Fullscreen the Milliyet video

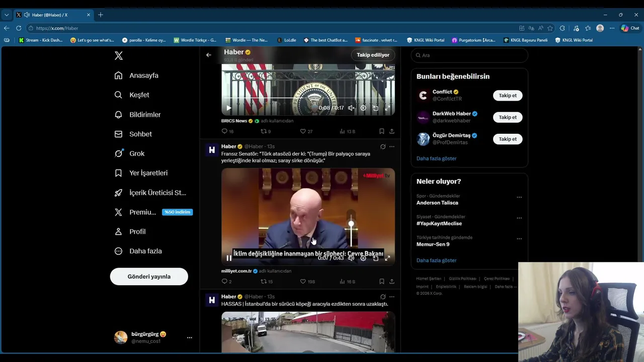[x=387, y=258]
